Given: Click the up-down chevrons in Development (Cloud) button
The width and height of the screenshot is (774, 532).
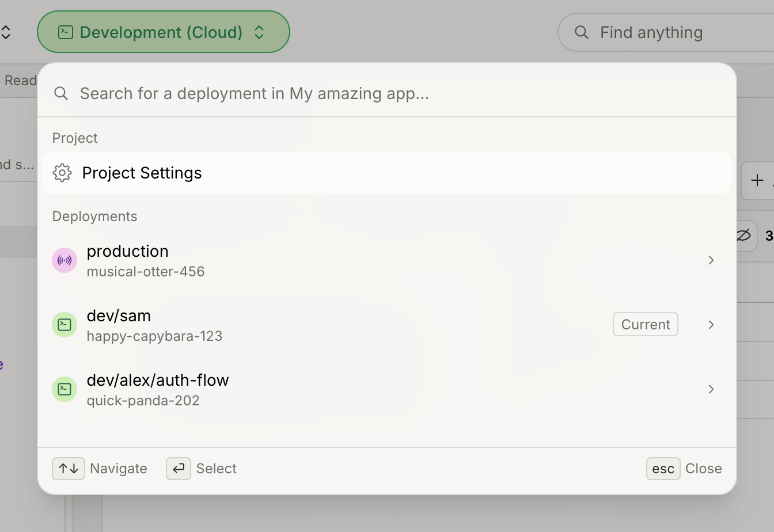Looking at the screenshot, I should (259, 32).
